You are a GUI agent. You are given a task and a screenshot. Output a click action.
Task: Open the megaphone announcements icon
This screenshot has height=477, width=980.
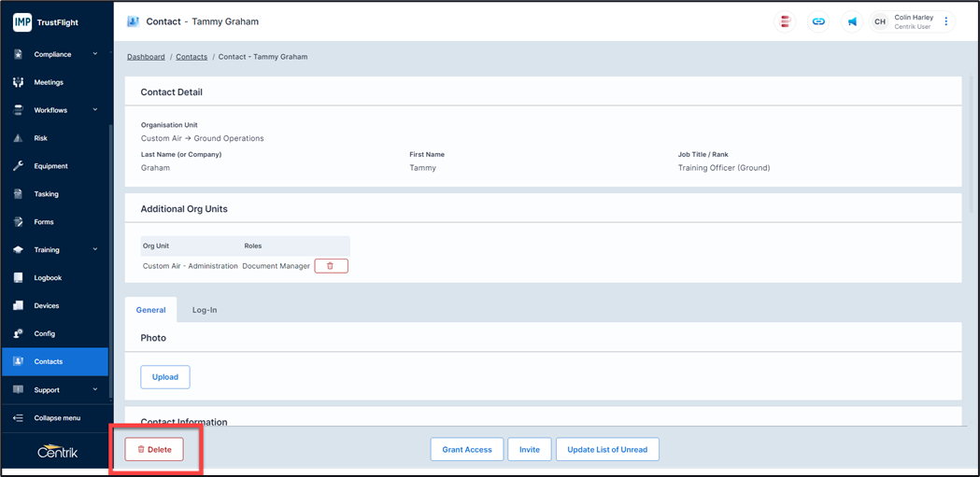851,21
